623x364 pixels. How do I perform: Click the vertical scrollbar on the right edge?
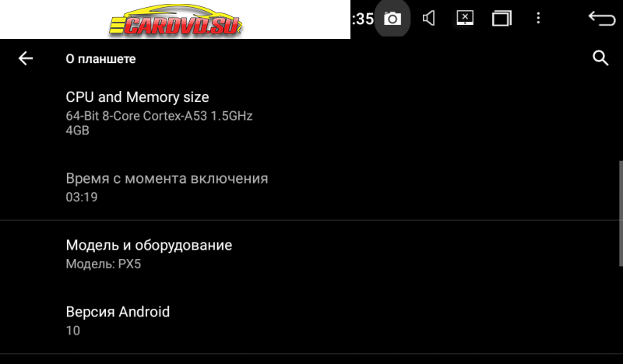click(621, 214)
